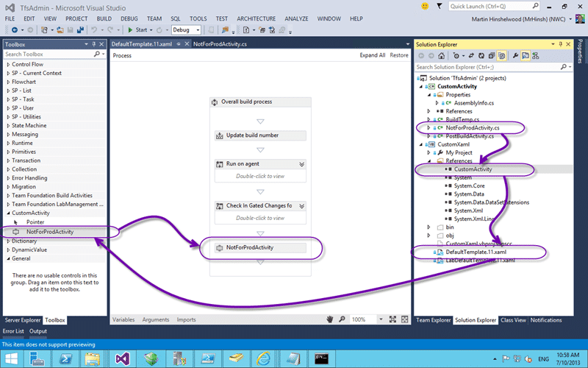
Task: Toggle Show All Files in Solution Explorer
Action: pyautogui.click(x=501, y=56)
